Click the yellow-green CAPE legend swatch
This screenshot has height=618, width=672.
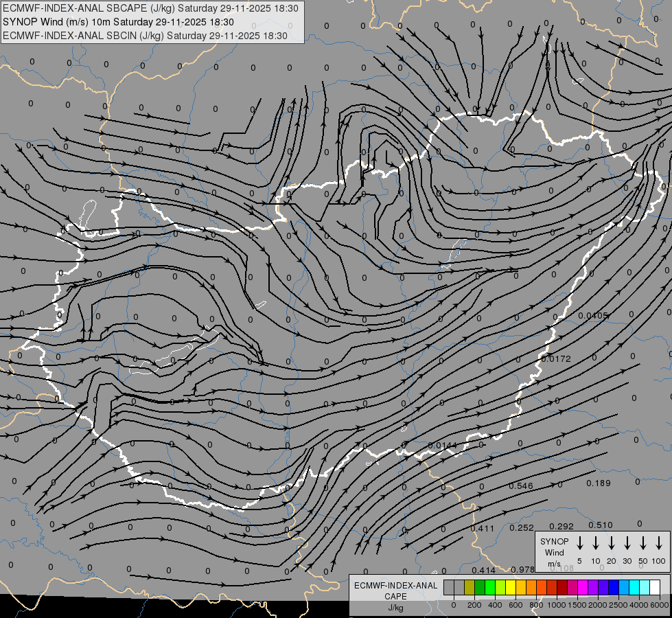click(x=500, y=587)
